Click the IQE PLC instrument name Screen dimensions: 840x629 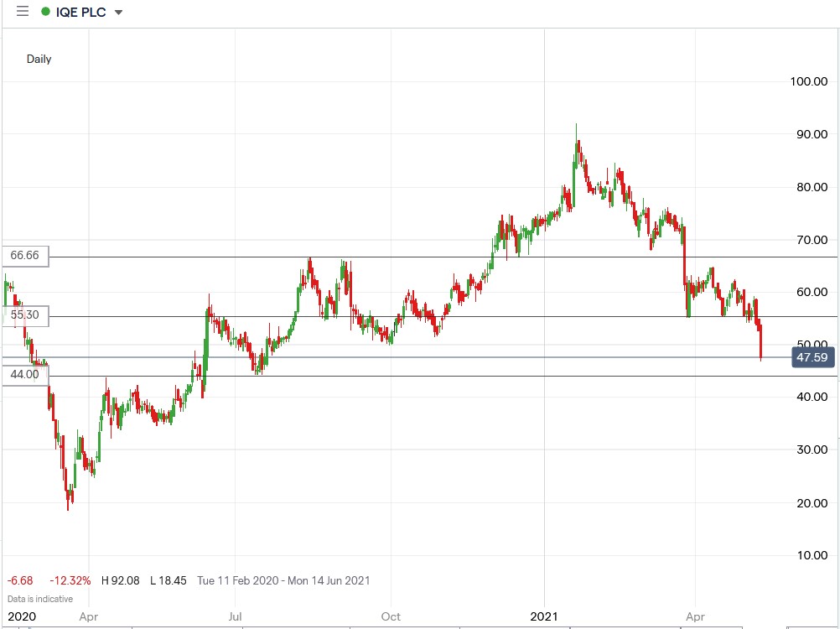[x=80, y=12]
